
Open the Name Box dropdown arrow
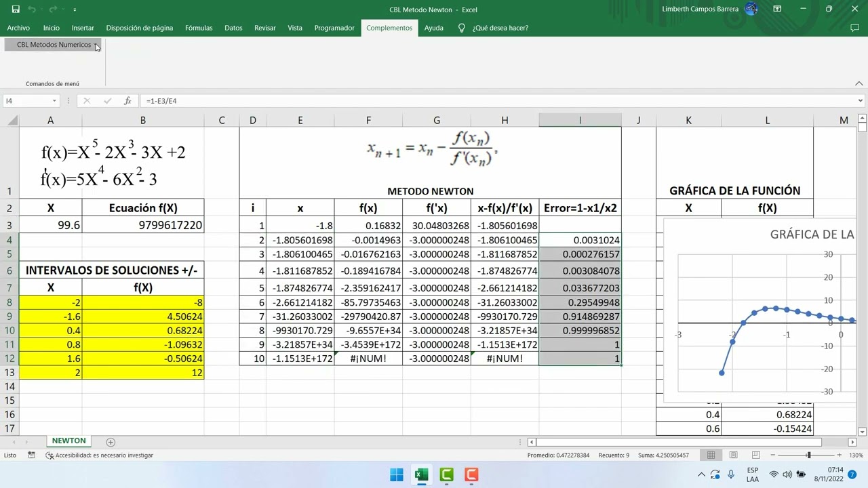(54, 100)
